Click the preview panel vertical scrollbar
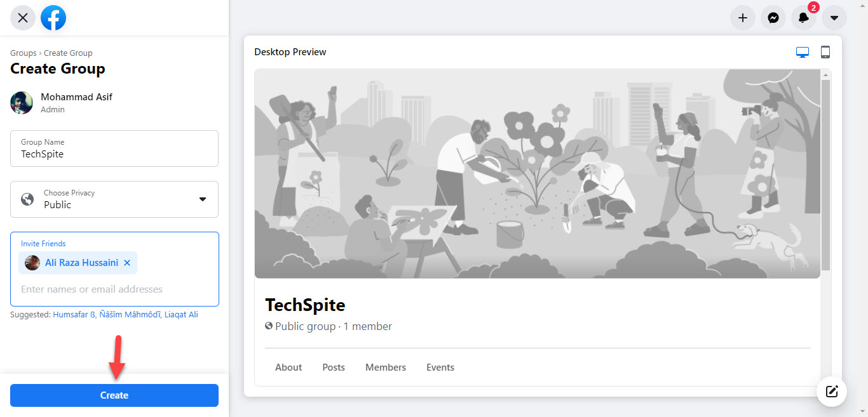Screen dimensions: 868x417 point(825,171)
